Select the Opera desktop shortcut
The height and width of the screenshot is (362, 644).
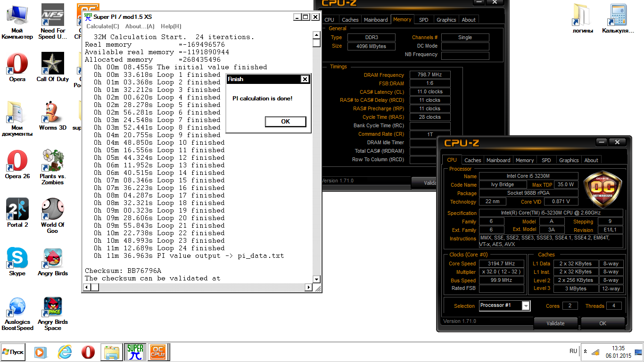17,67
